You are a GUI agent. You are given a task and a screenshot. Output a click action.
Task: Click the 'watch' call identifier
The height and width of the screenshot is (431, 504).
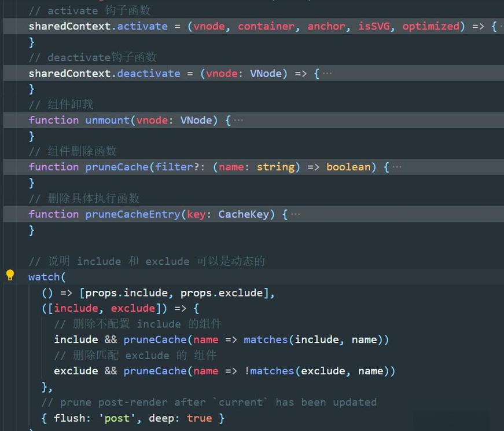[x=44, y=277]
